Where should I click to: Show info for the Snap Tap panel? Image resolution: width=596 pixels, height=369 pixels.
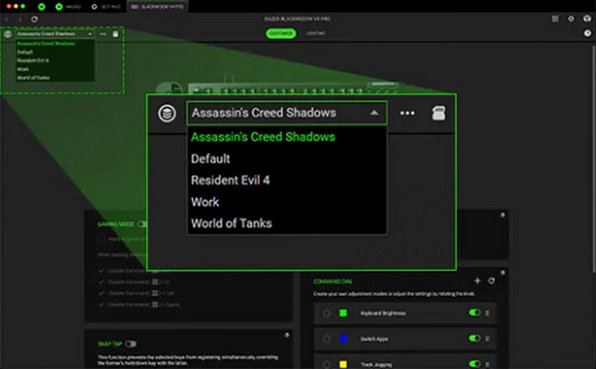pyautogui.click(x=287, y=335)
